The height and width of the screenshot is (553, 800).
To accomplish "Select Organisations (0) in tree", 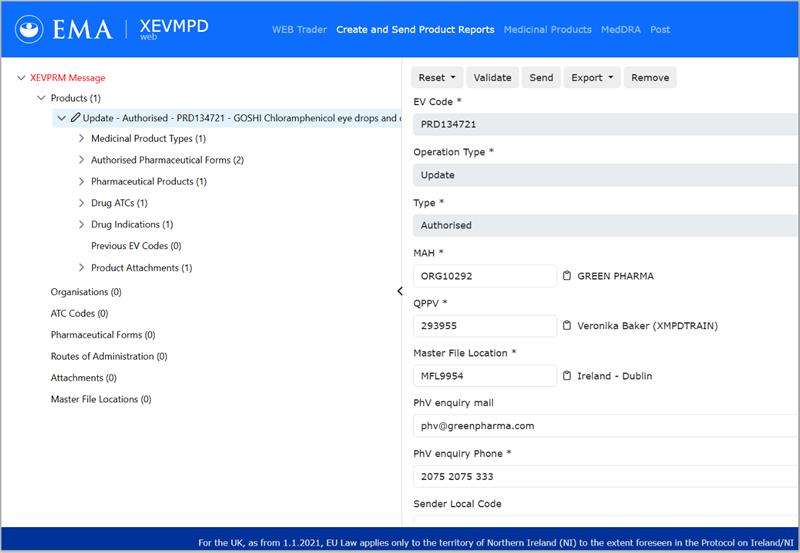I will (86, 292).
